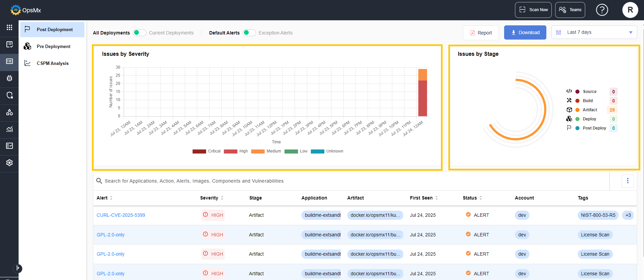Viewport: 644px width, 280px height.
Task: Toggle Default Alerts / Exception Alerts switch
Action: [249, 33]
